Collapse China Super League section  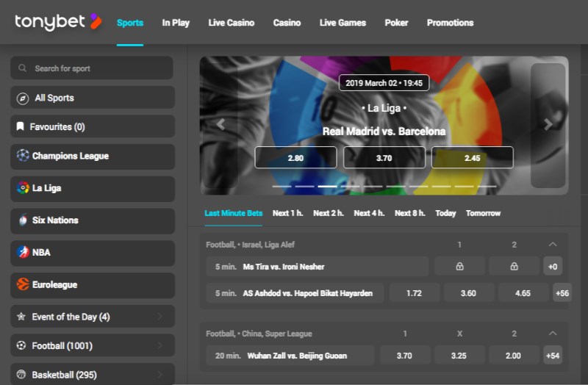click(553, 334)
